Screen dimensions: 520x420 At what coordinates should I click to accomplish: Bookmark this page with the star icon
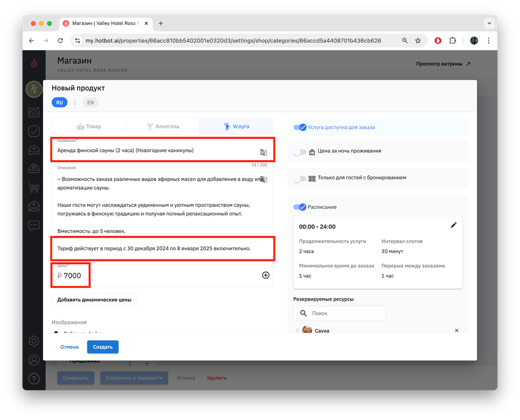(418, 41)
